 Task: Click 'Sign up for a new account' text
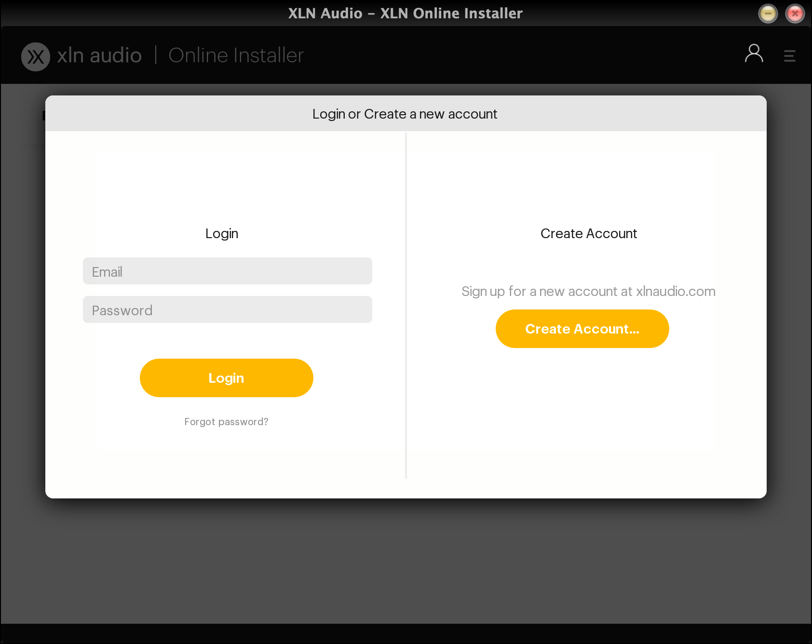click(x=588, y=292)
